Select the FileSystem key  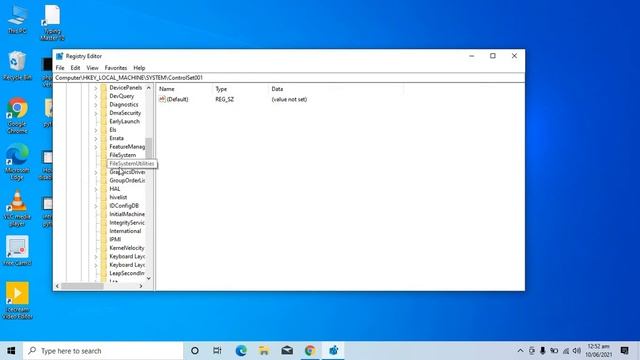[x=122, y=155]
